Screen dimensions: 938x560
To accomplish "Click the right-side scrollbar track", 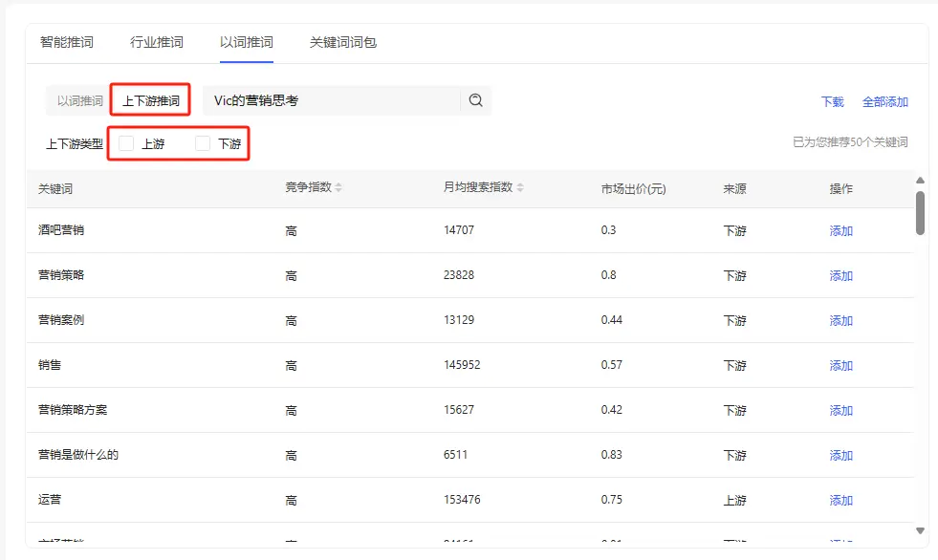I will point(920,382).
